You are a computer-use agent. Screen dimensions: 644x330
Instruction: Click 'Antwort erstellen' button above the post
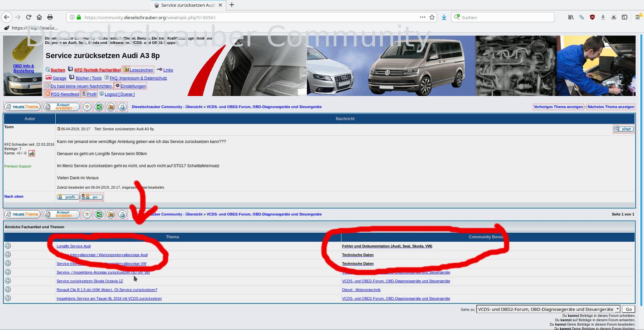coord(62,107)
